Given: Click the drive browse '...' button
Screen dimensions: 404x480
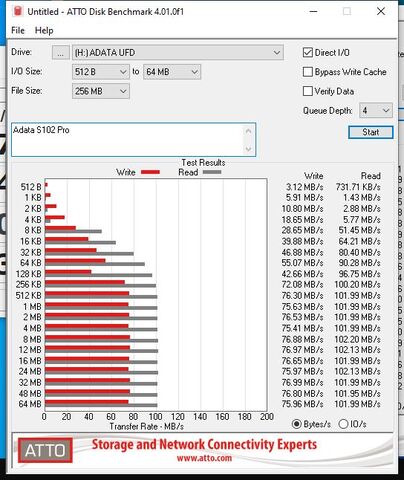Looking at the screenshot, I should 61,53.
